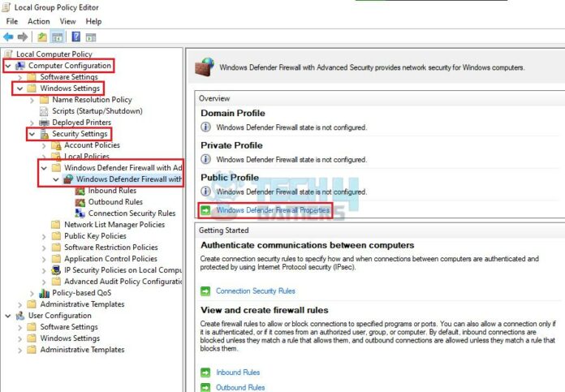Select Local Policies tree item

(87, 157)
